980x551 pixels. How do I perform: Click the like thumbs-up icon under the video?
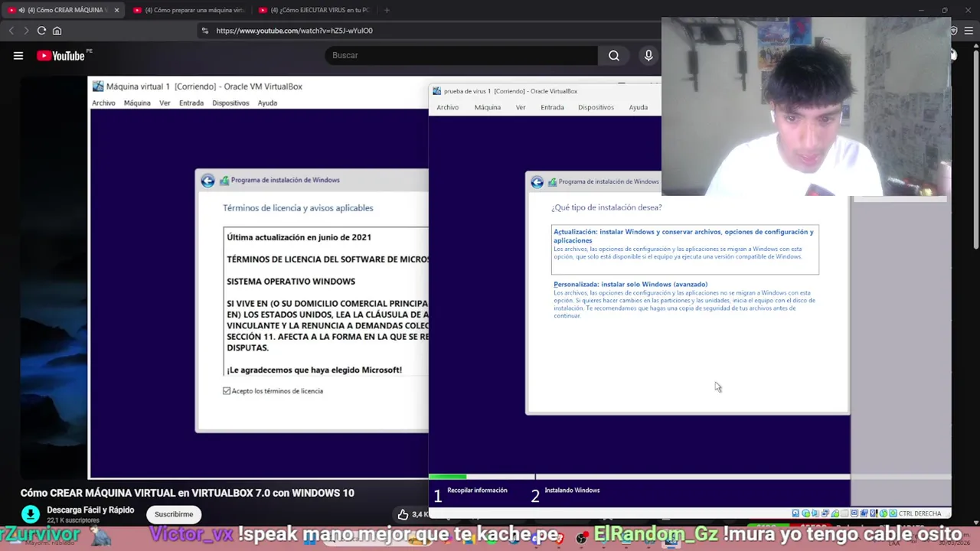click(x=403, y=514)
